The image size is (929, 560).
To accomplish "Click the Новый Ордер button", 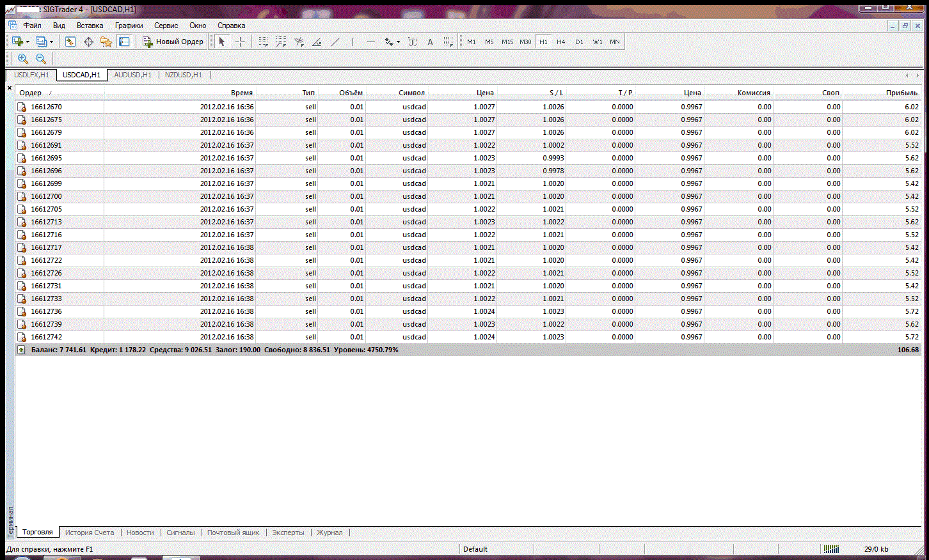I will point(173,42).
